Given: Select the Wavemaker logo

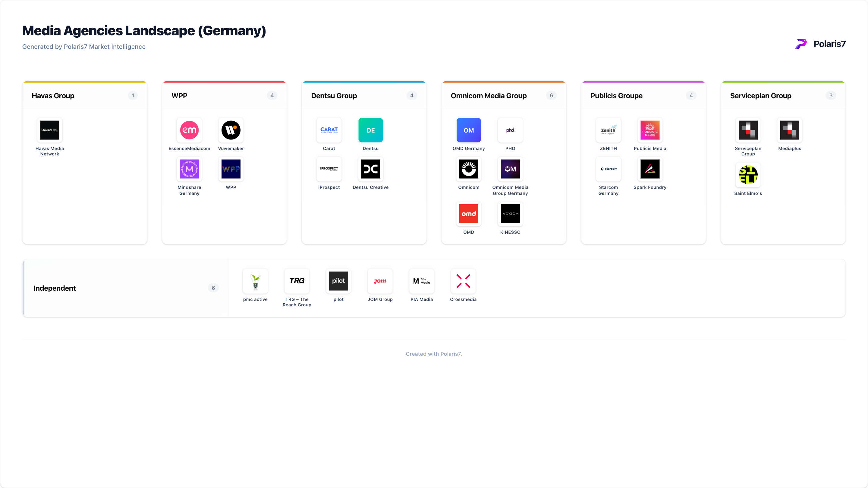Looking at the screenshot, I should point(231,130).
